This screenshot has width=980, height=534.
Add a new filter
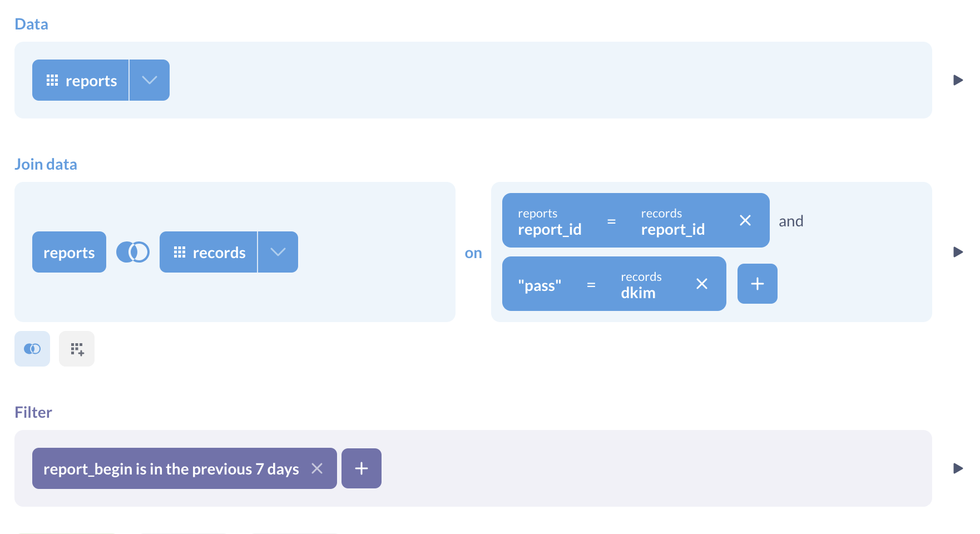click(362, 468)
